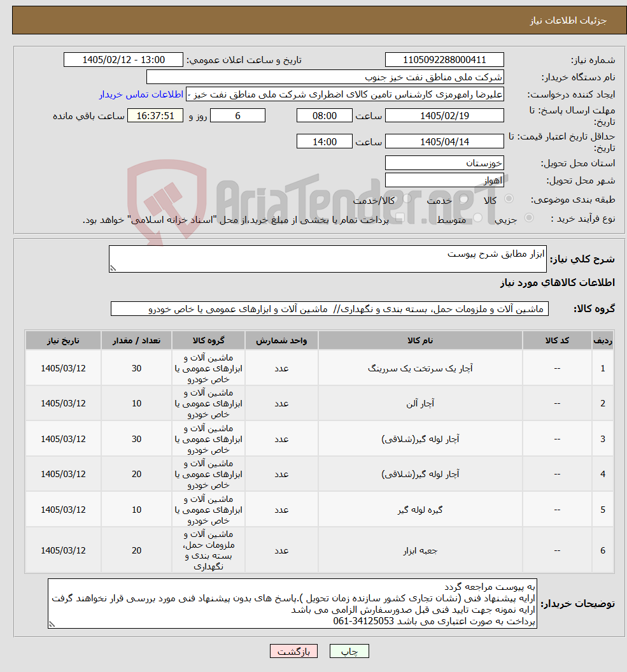This screenshot has width=627, height=672.
Task: Click the ردیف column header
Action: click(603, 340)
